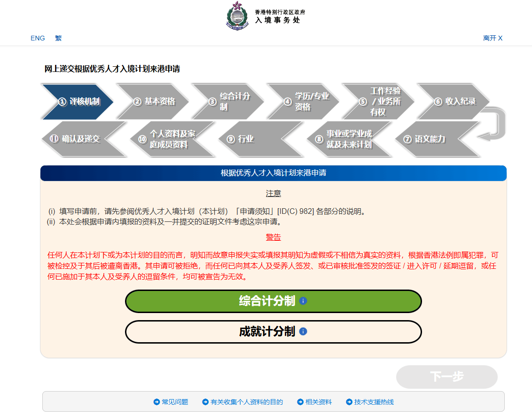Select step 3 综合计分制
Screen dimensions: 532x416
pyautogui.click(x=228, y=102)
